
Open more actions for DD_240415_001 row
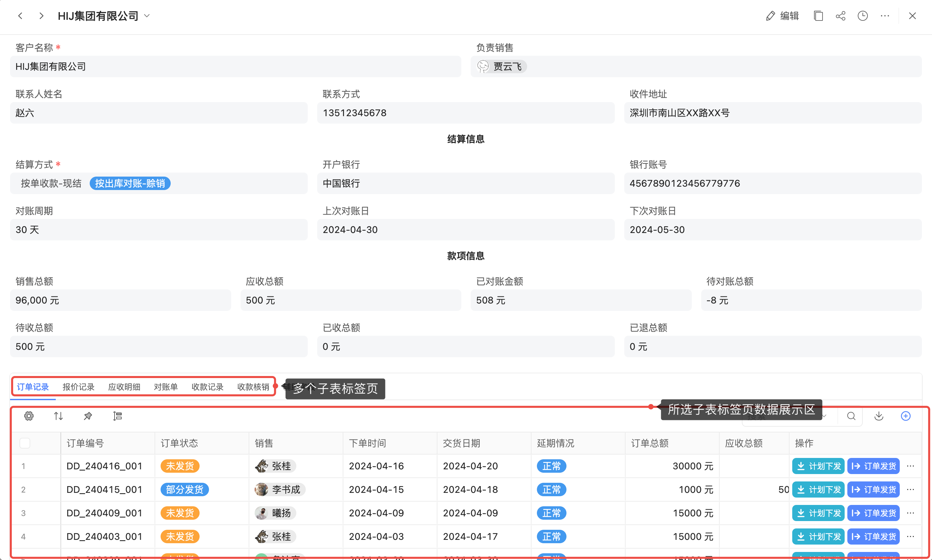pyautogui.click(x=910, y=489)
